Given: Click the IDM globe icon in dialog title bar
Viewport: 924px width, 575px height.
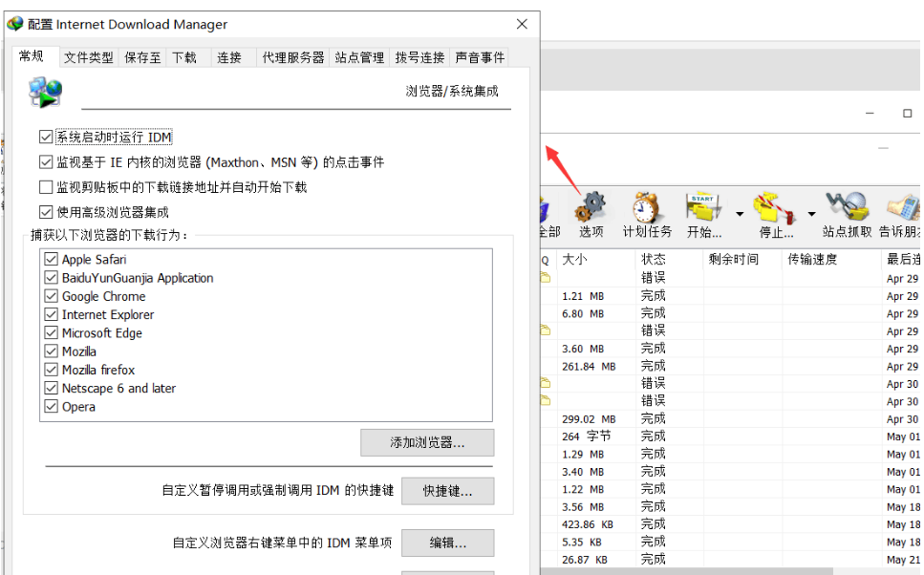Looking at the screenshot, I should [14, 24].
